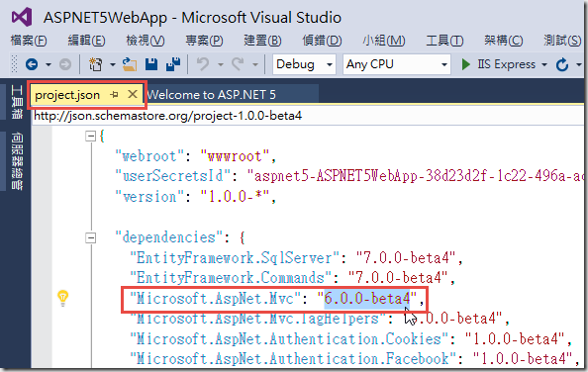Collapse the dependencies block
This screenshot has width=588, height=372.
(90, 237)
